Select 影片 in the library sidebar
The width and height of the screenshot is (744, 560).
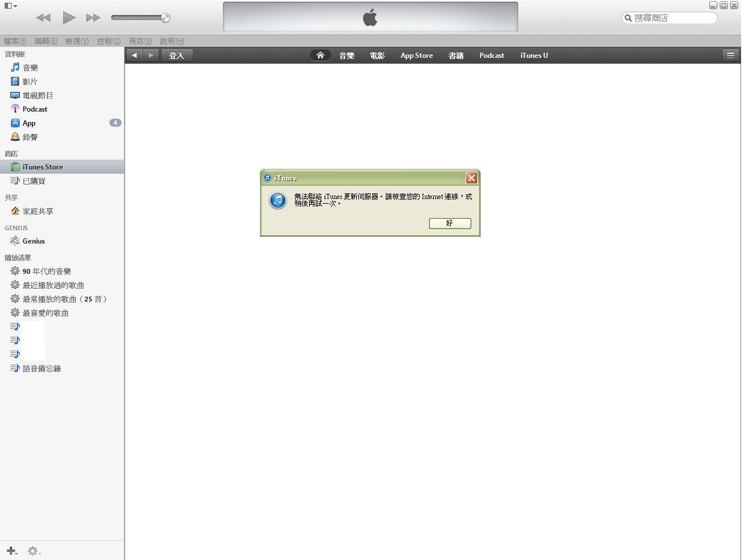pyautogui.click(x=62, y=82)
